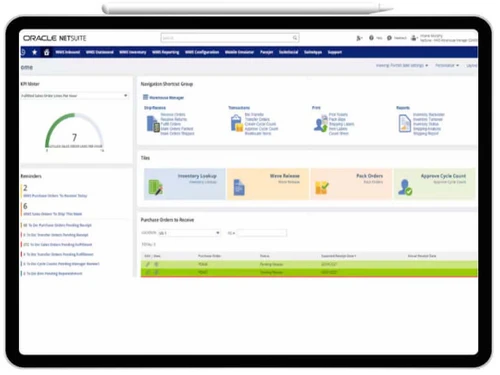The image size is (500, 375).
Task: Open the KPI Meter metric dropdown
Action: pyautogui.click(x=74, y=96)
